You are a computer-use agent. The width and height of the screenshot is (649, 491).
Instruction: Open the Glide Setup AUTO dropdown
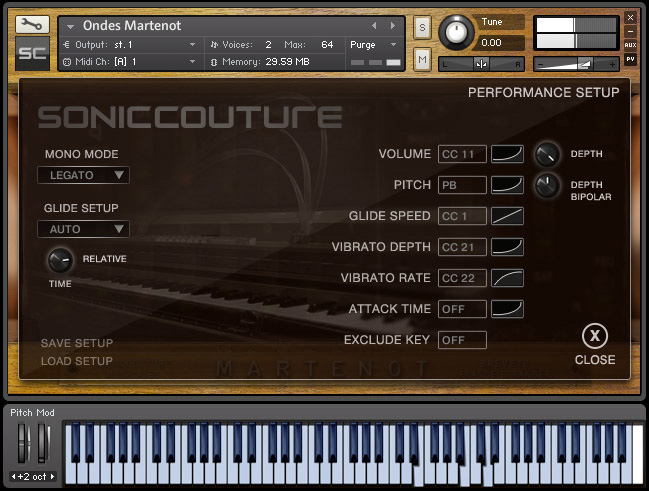point(83,229)
